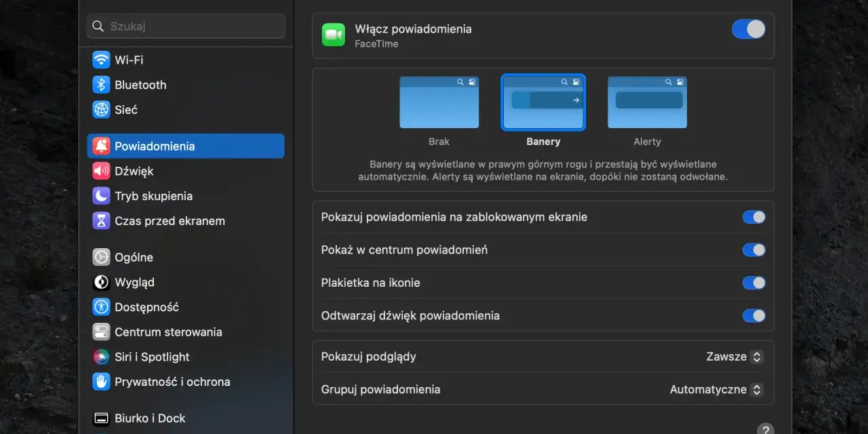Open Biurko i Dock pane
Image resolution: width=868 pixels, height=434 pixels.
pyautogui.click(x=186, y=418)
